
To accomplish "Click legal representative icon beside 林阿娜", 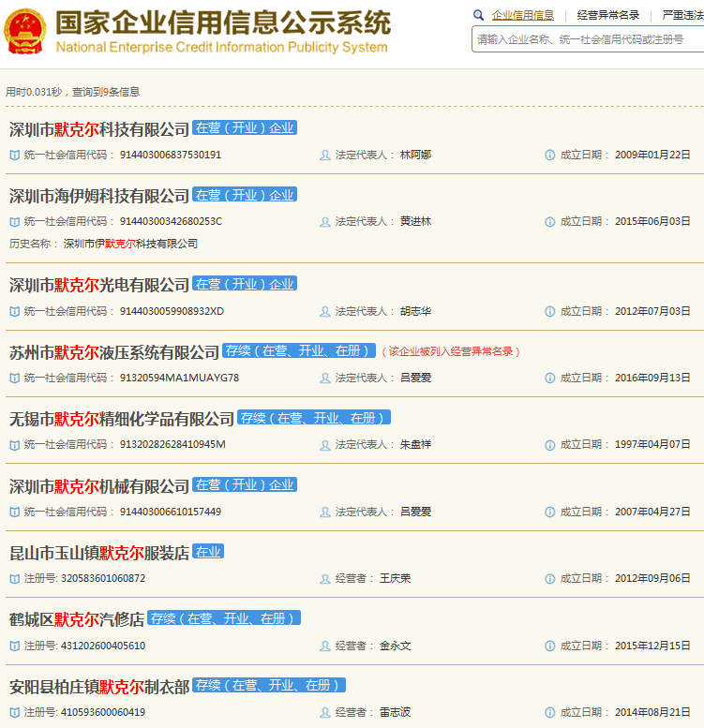I will [325, 156].
